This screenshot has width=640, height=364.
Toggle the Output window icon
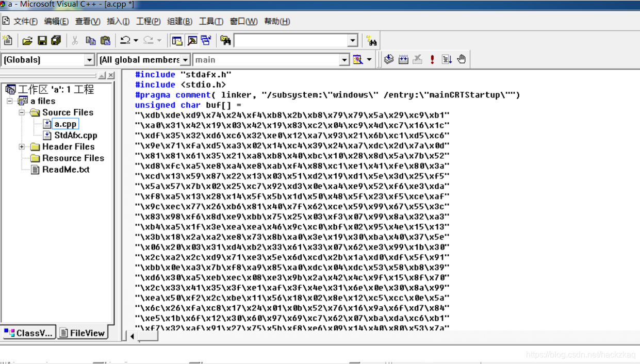(x=192, y=40)
